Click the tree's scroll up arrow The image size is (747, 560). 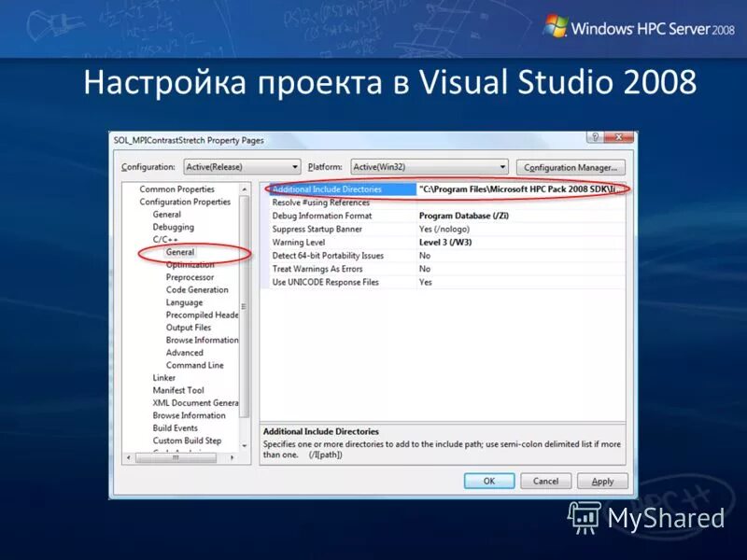point(245,189)
